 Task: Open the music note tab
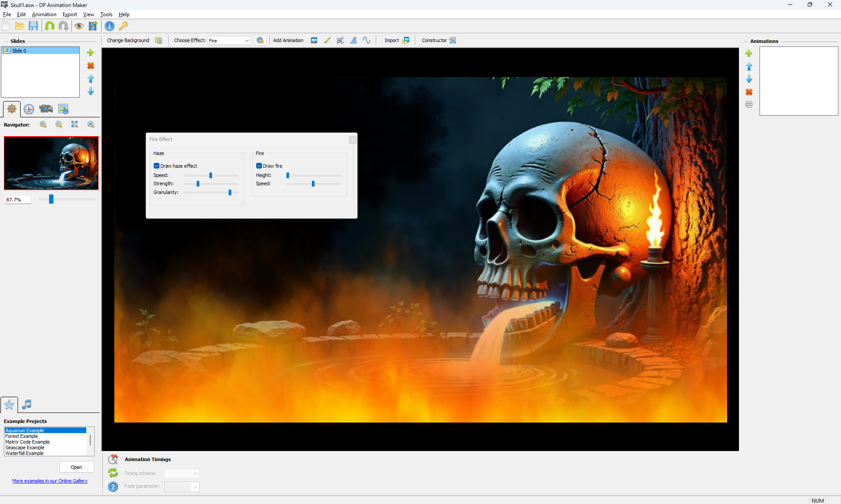(27, 404)
